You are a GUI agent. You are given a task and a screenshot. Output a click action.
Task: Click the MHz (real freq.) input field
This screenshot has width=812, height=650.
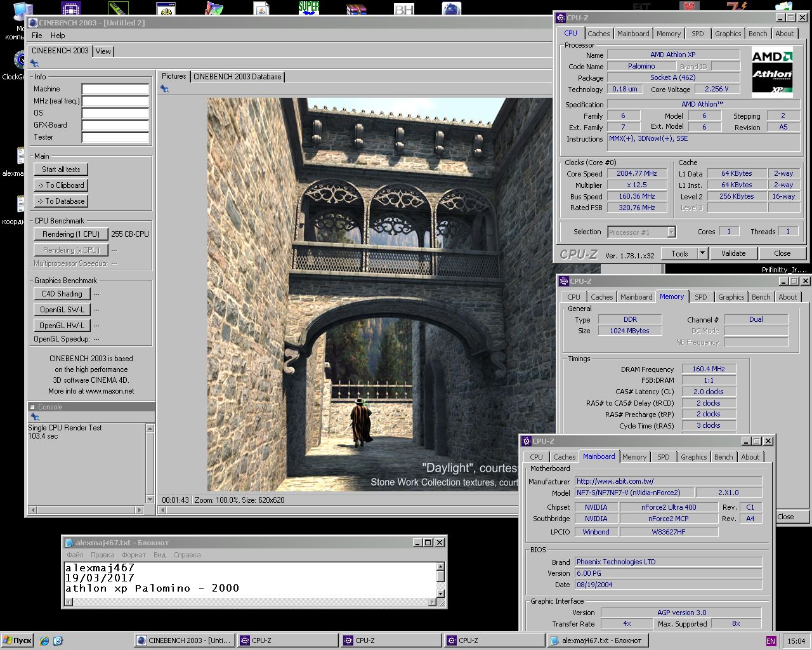click(x=115, y=101)
